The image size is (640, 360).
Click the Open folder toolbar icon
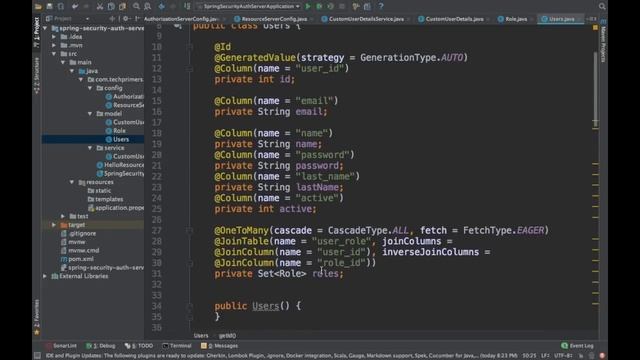click(38, 6)
